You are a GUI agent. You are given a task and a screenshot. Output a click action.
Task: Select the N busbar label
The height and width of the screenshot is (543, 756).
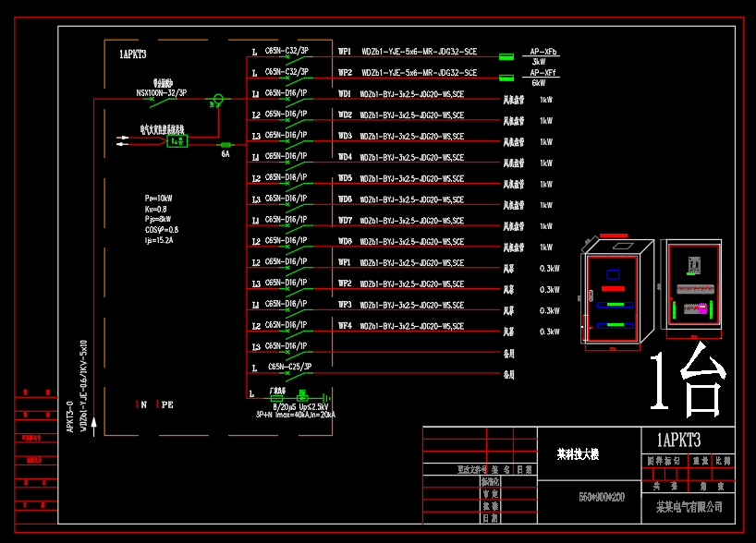pos(143,404)
